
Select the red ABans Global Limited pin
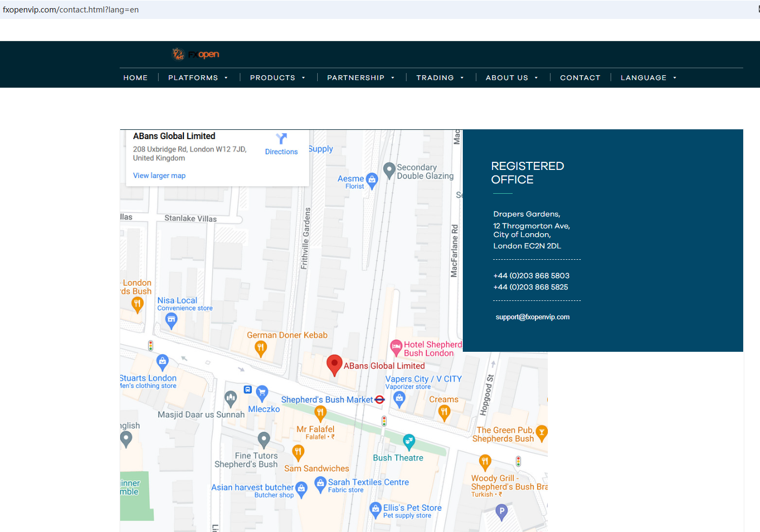[335, 364]
